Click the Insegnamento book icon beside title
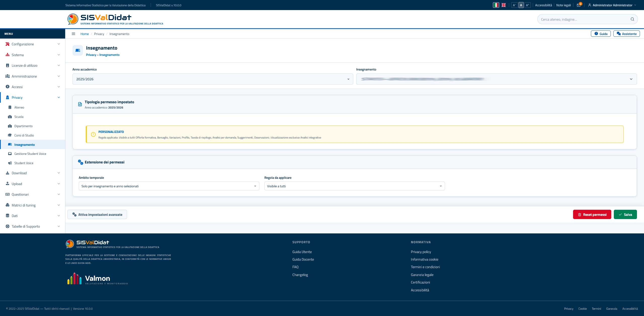644x316 pixels. pos(78,50)
